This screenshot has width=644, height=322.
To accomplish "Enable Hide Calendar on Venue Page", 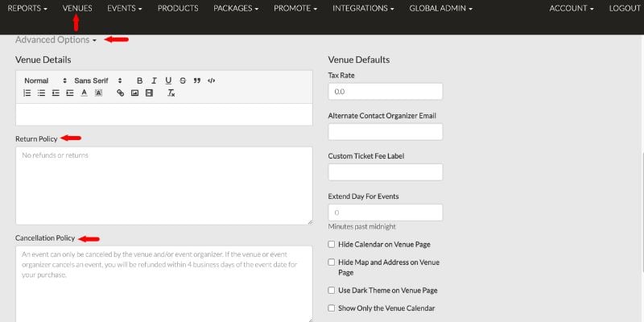I will [332, 245].
